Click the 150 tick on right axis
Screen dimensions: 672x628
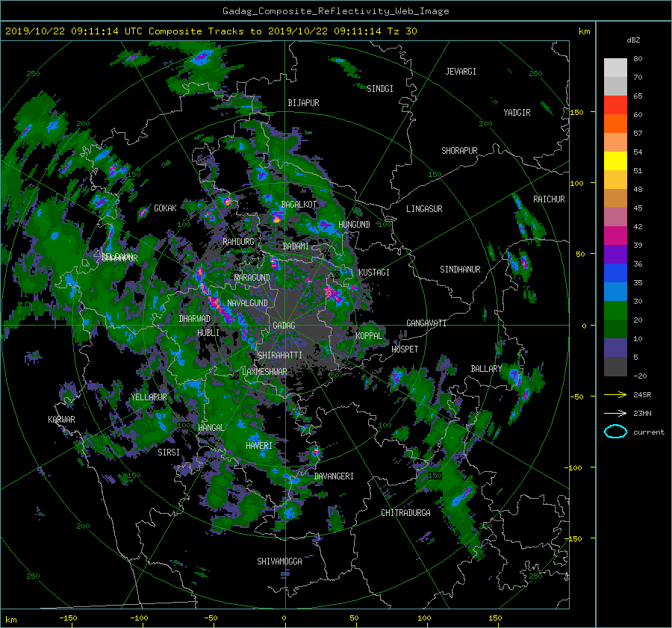pos(577,112)
